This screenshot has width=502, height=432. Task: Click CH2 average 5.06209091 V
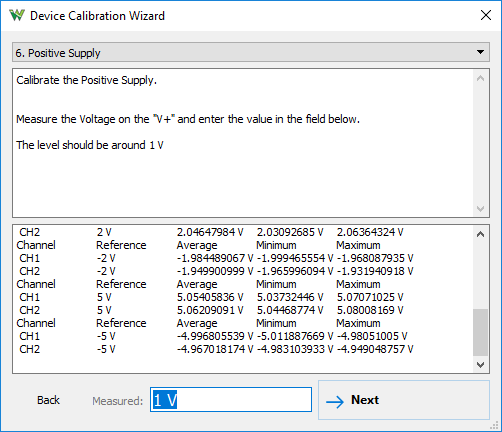pyautogui.click(x=210, y=310)
